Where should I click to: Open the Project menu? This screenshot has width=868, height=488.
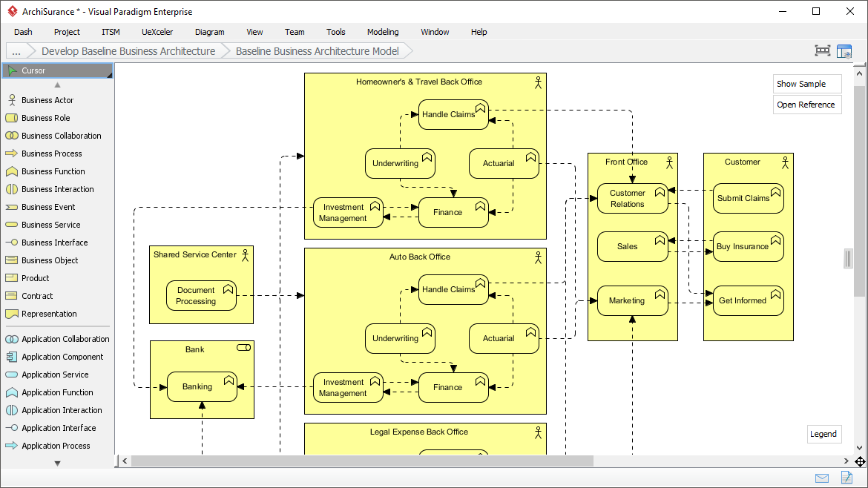click(x=67, y=32)
